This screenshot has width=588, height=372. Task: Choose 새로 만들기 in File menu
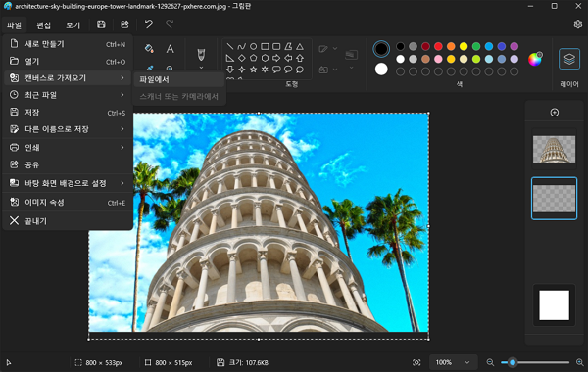click(x=68, y=44)
